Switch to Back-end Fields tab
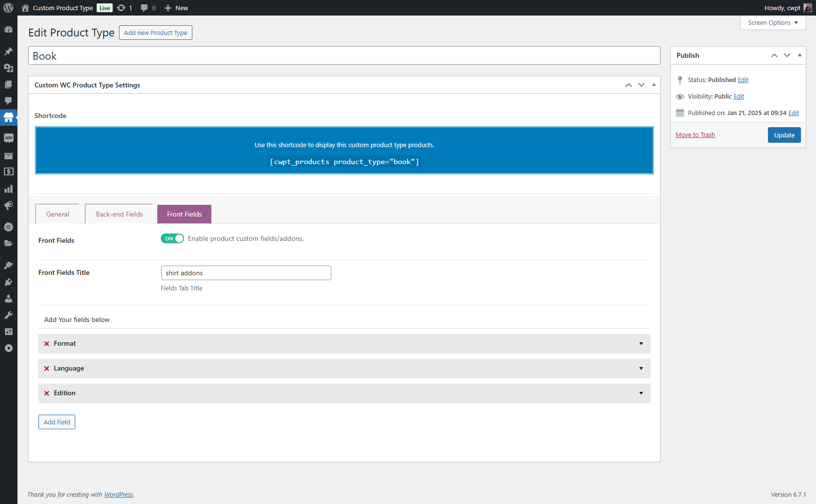The height and width of the screenshot is (504, 816). (119, 214)
